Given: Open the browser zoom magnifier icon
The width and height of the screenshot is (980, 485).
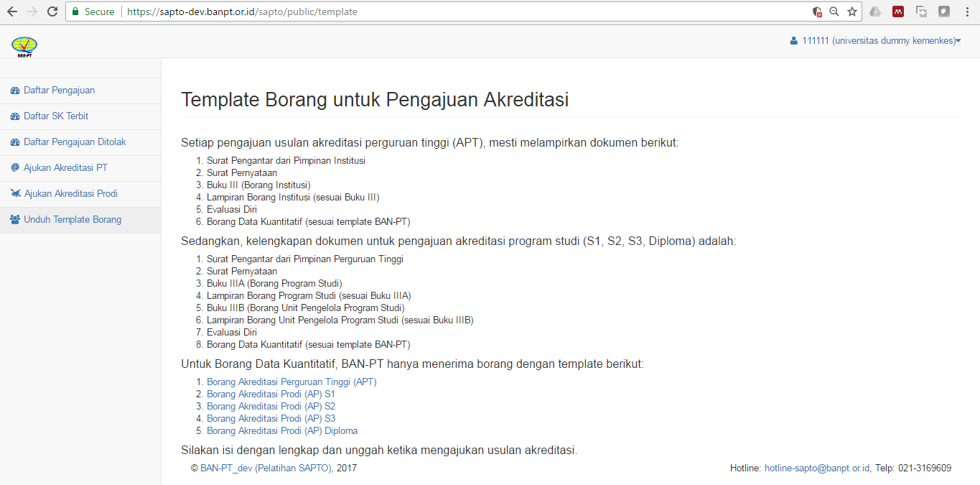Looking at the screenshot, I should pos(834,11).
